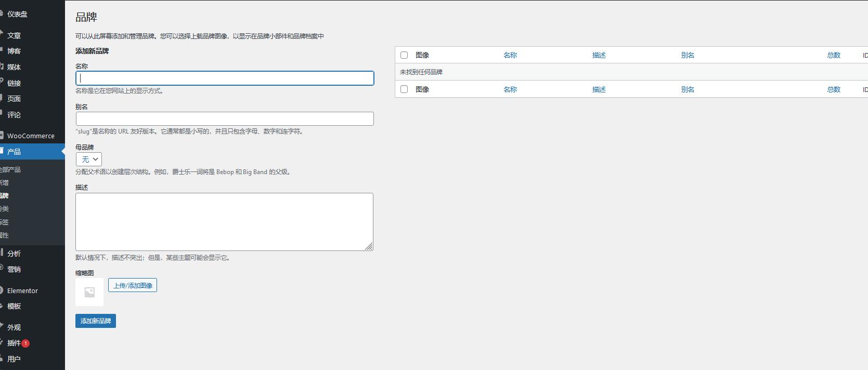This screenshot has width=868, height=370.
Task: Expand the 母品牌 parent brand dropdown
Action: [89, 160]
